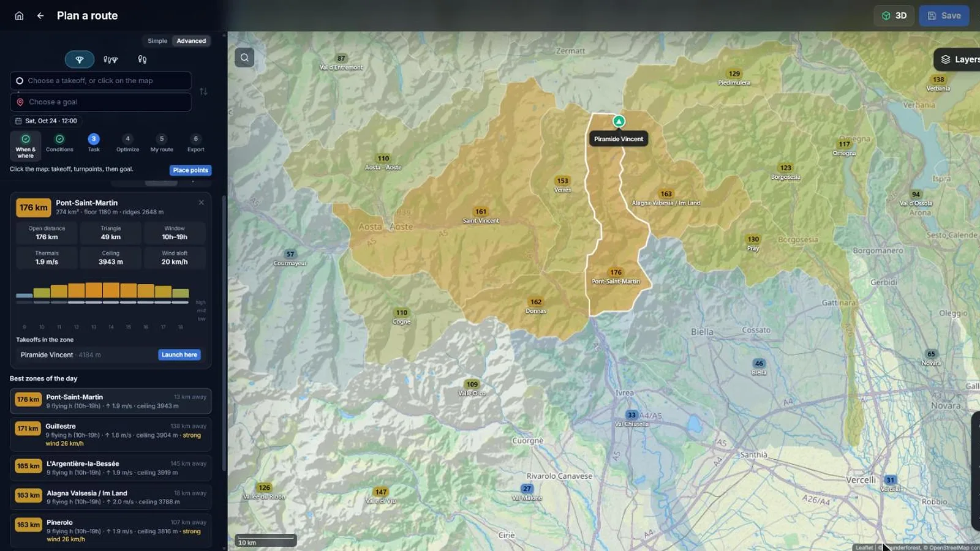Switch to Advanced mode

coord(192,41)
